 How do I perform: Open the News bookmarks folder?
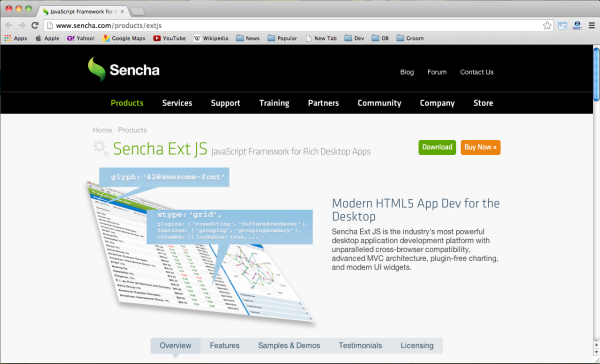[248, 38]
